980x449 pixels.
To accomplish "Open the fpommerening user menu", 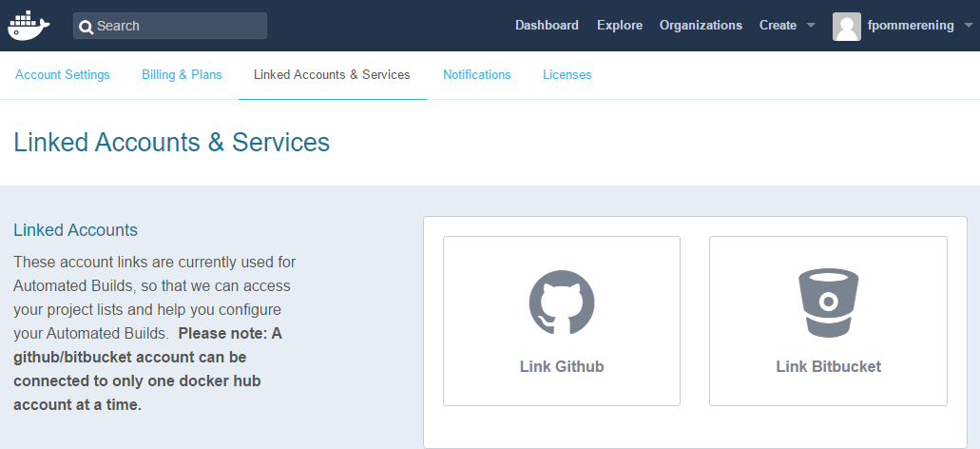I will pyautogui.click(x=902, y=26).
